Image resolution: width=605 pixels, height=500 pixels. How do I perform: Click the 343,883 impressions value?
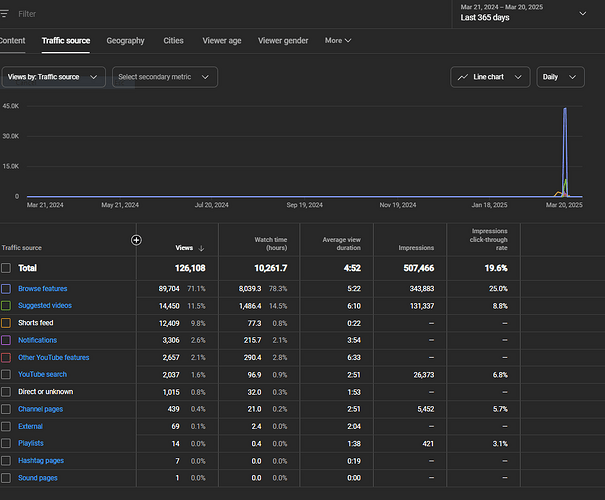pyautogui.click(x=422, y=289)
